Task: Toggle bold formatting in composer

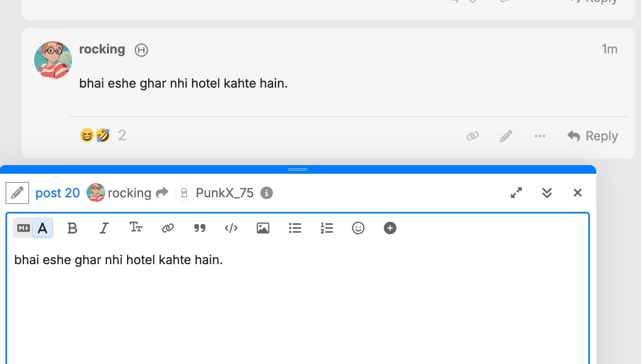Action: coord(72,228)
